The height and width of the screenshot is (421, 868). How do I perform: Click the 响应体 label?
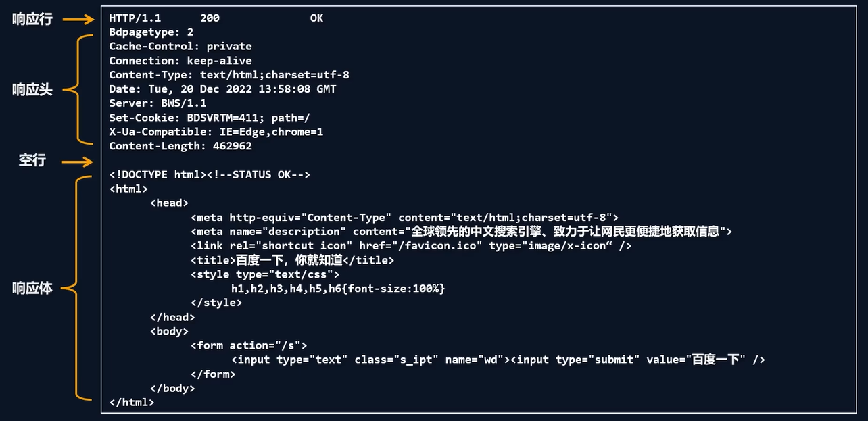pyautogui.click(x=32, y=289)
